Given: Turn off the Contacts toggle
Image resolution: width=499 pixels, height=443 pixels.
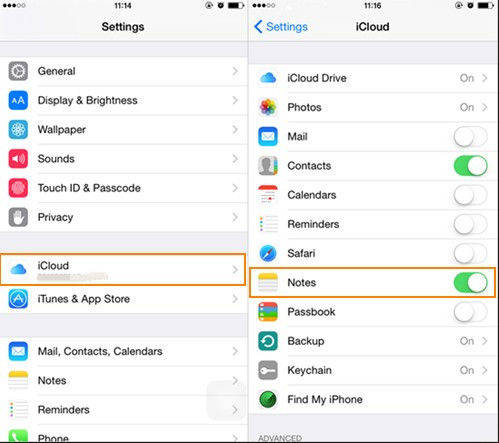Looking at the screenshot, I should click(x=470, y=166).
